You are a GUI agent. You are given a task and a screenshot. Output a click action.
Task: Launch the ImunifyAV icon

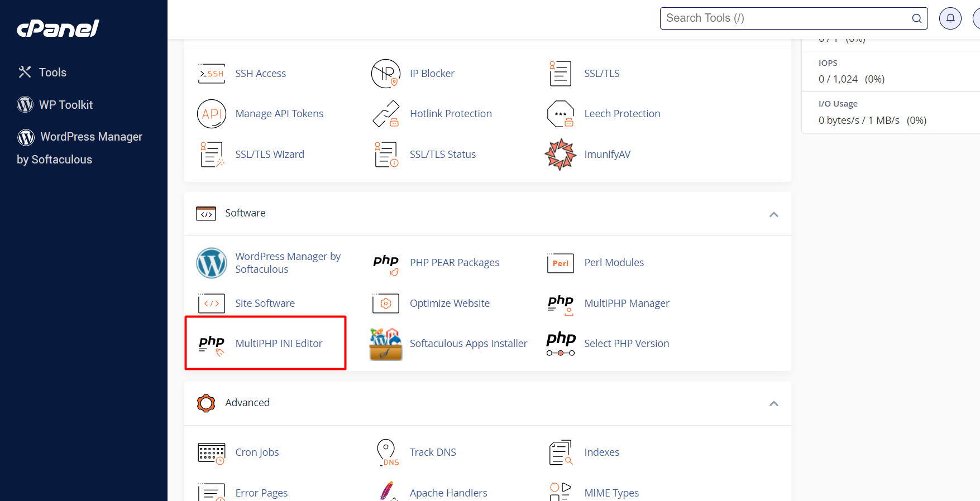561,155
